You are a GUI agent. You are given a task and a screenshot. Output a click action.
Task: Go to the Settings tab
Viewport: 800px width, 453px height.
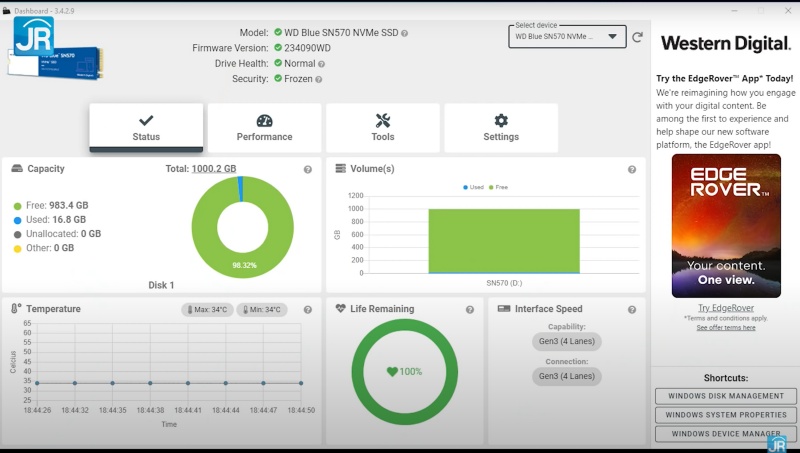tap(500, 128)
